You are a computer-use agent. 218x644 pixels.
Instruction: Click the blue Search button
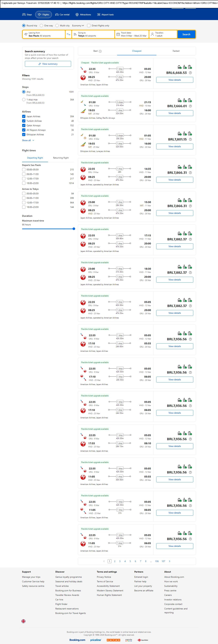click(186, 34)
